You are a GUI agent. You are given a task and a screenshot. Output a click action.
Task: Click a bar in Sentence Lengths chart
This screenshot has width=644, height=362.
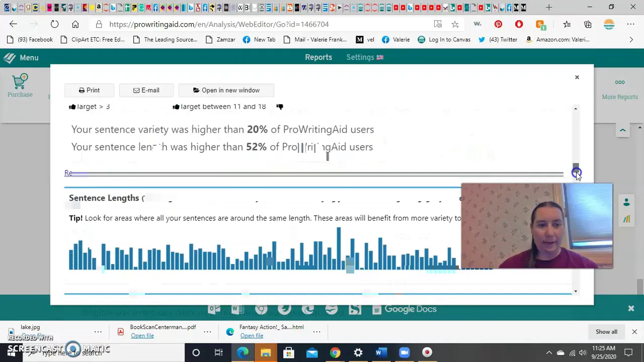[x=339, y=248]
